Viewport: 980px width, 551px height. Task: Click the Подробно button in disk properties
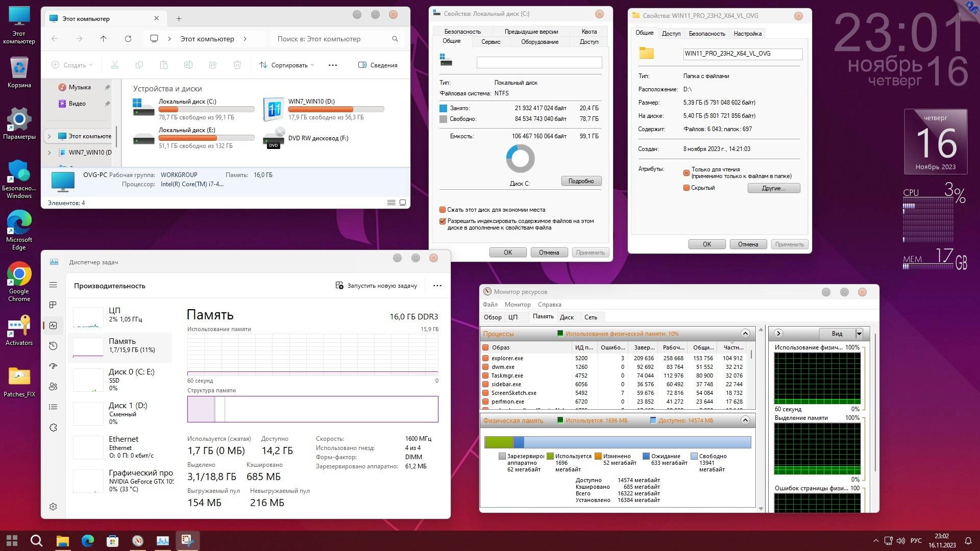pyautogui.click(x=581, y=181)
